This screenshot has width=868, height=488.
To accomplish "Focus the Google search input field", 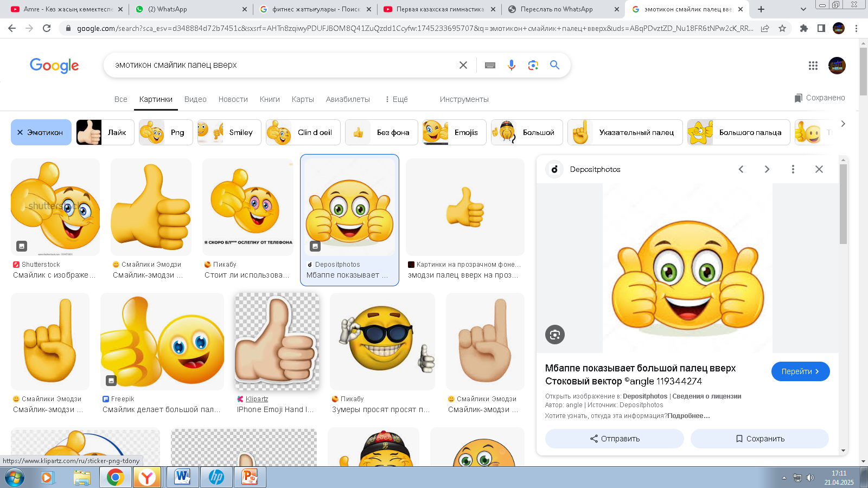I will 282,65.
